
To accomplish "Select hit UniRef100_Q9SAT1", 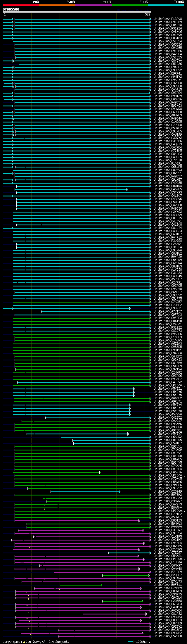I will pyautogui.click(x=168, y=308).
